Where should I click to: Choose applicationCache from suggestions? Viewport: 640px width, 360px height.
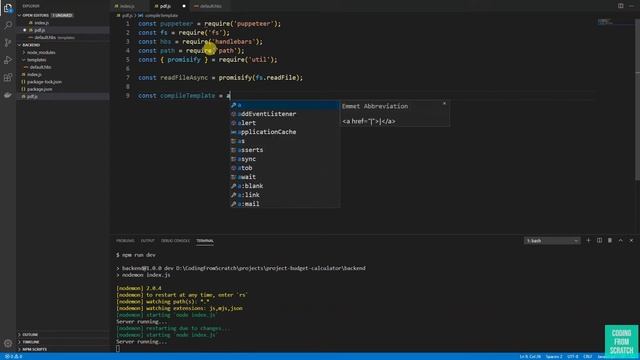click(284, 132)
